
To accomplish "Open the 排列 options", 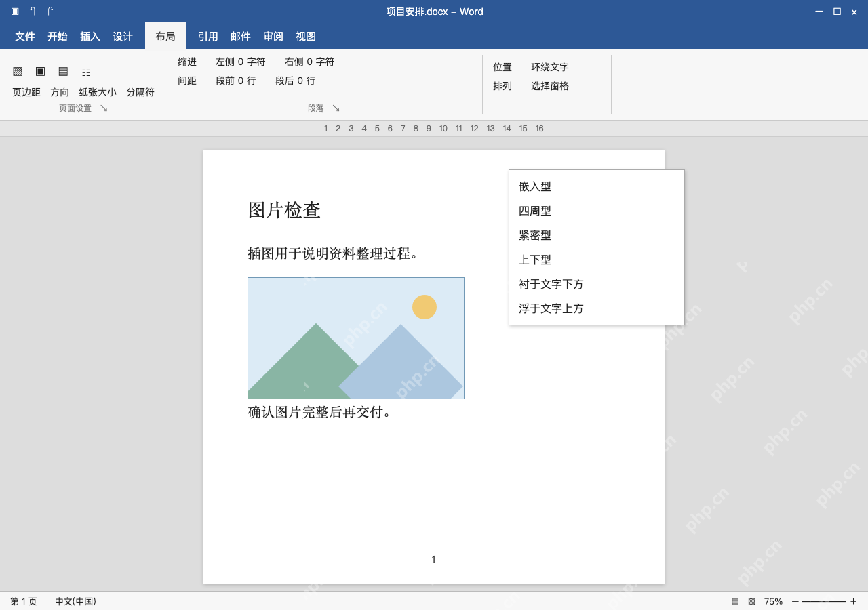I will (x=502, y=86).
